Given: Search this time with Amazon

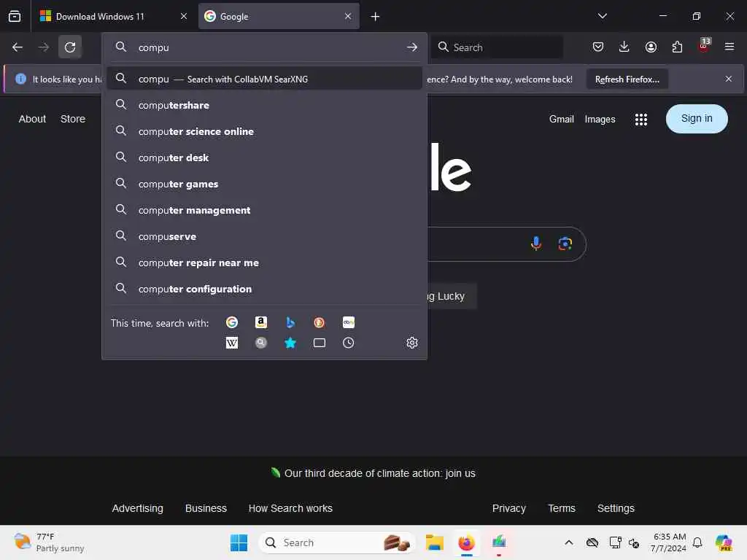Looking at the screenshot, I should pos(261,322).
